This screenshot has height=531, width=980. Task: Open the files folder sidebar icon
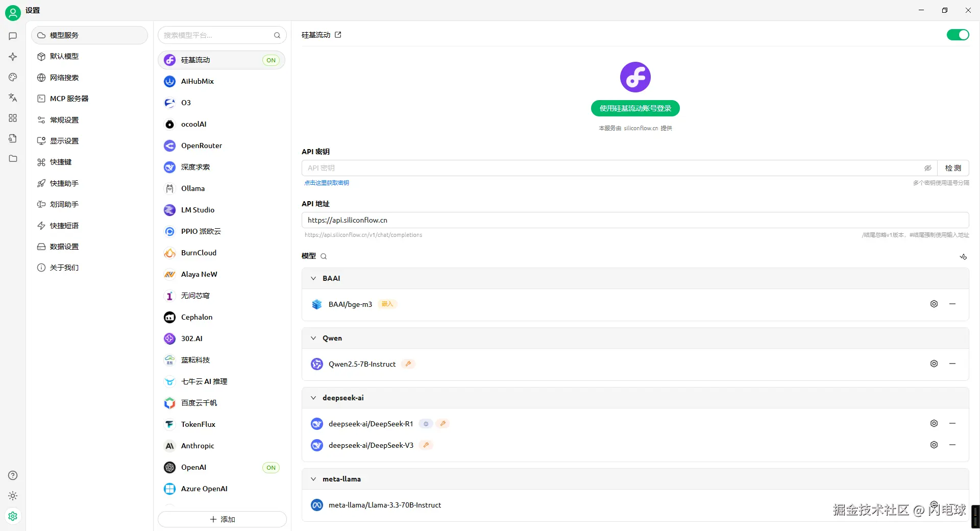tap(13, 159)
